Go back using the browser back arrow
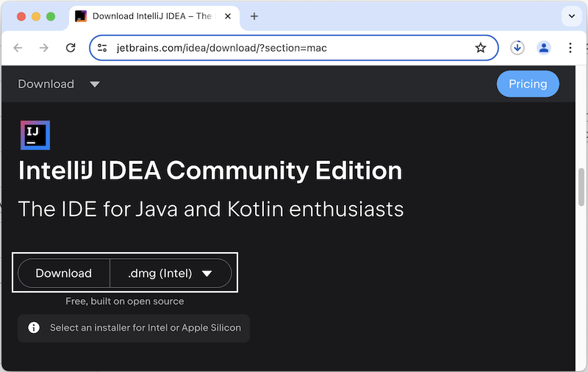588x372 pixels. coord(18,48)
